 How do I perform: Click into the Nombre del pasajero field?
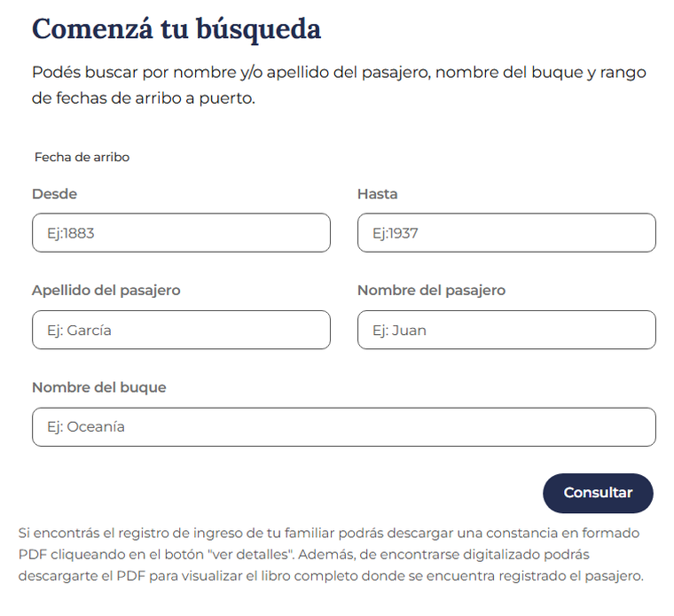(x=506, y=330)
